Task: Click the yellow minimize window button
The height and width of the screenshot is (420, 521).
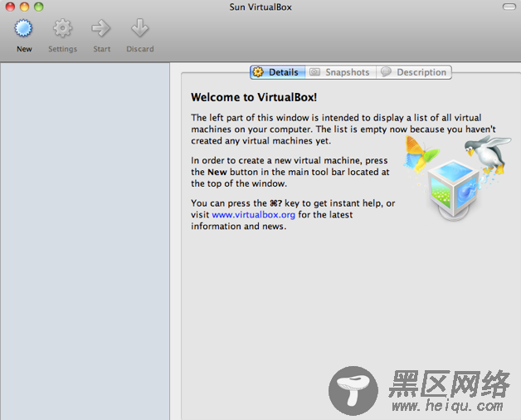Action: [x=25, y=7]
